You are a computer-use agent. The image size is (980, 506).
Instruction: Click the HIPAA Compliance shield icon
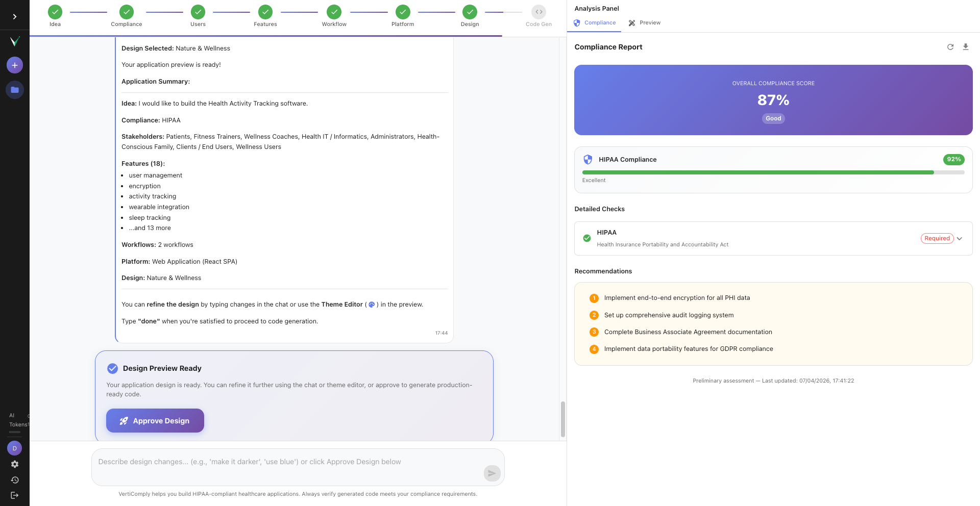tap(588, 159)
